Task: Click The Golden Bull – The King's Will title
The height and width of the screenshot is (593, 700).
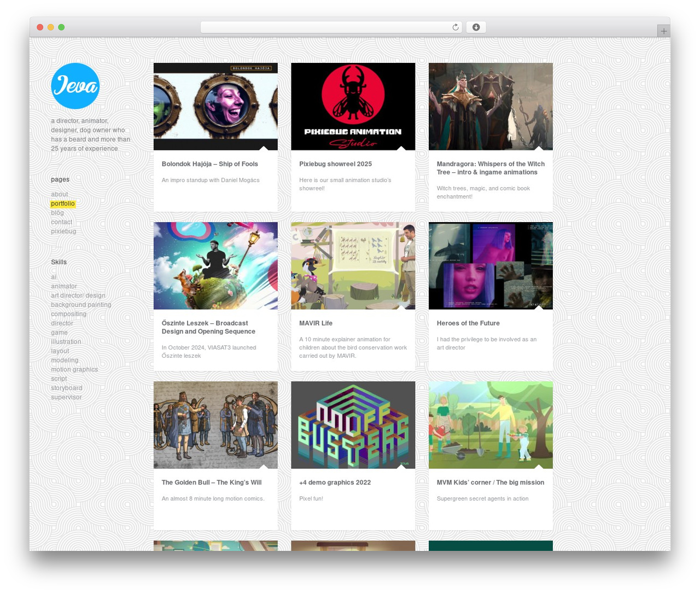Action: click(x=212, y=482)
